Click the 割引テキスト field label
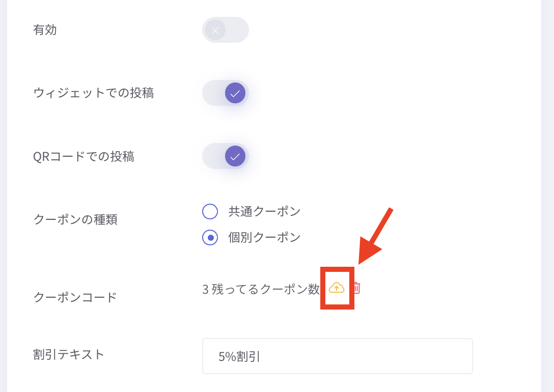The width and height of the screenshot is (554, 392). 69,354
